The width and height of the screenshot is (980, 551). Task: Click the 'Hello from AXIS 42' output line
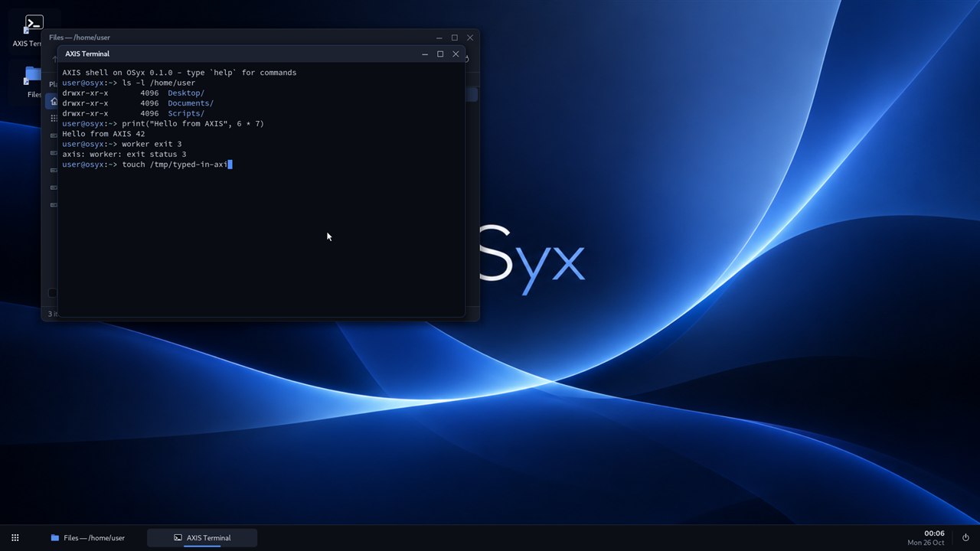click(103, 134)
